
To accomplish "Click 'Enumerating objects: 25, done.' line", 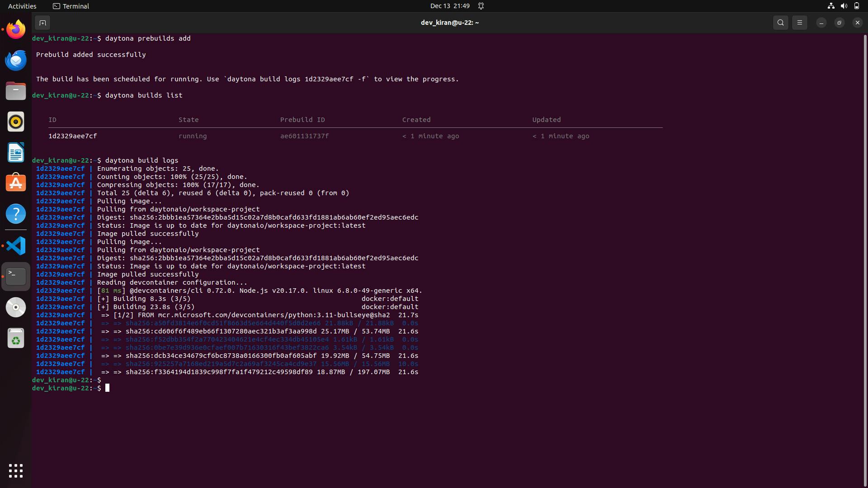I will (158, 169).
